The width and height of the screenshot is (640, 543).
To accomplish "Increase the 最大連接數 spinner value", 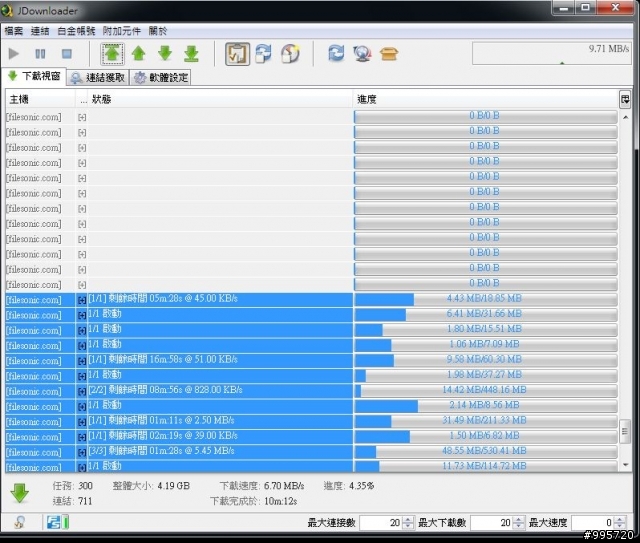I will point(408,519).
